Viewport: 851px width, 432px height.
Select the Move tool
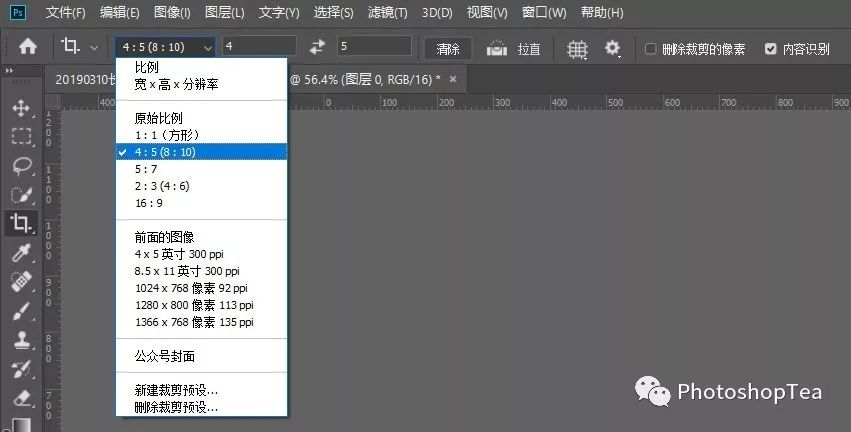(21, 108)
